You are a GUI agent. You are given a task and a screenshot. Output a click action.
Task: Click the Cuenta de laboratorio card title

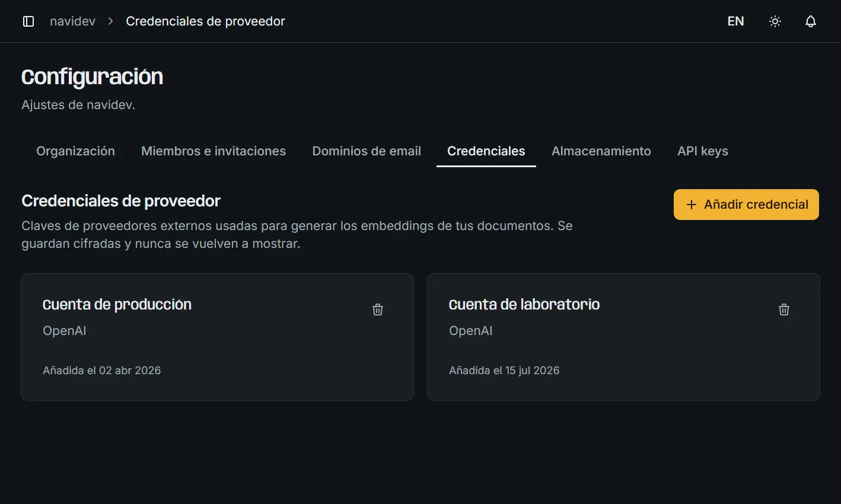(x=524, y=305)
